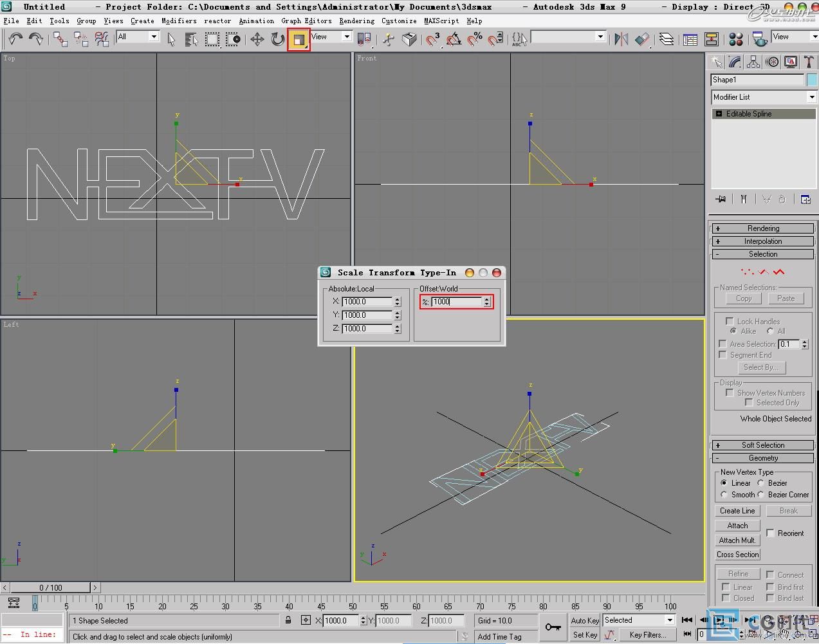Expand the Editable Spline stack entry
Viewport: 819px width, 644px height.
pyautogui.click(x=719, y=114)
